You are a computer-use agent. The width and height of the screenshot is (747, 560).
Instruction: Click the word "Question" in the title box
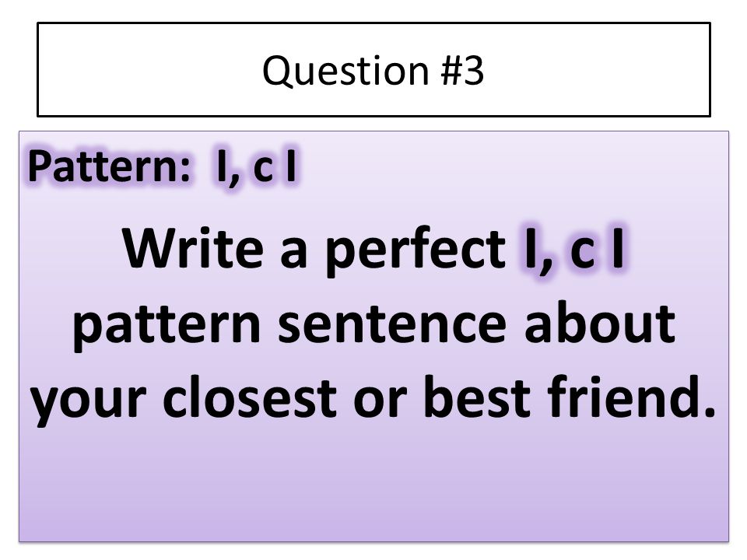(x=345, y=72)
